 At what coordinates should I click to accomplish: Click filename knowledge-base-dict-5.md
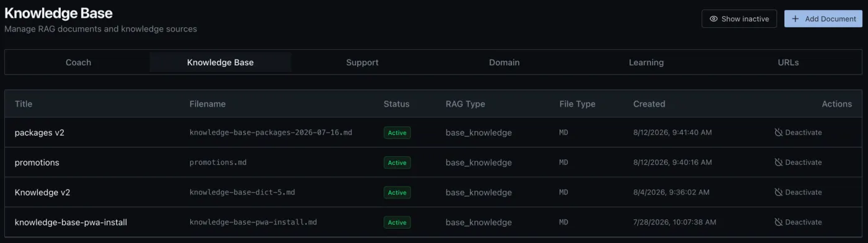[242, 192]
